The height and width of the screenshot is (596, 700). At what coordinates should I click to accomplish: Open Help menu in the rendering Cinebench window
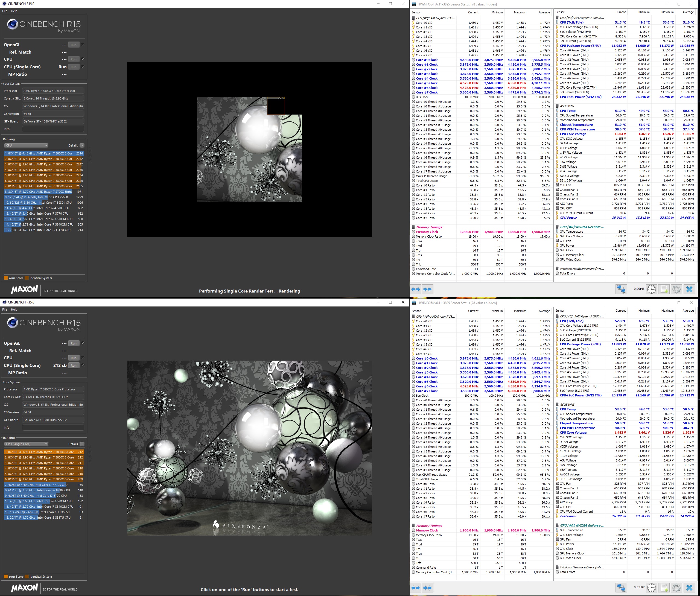[14, 11]
